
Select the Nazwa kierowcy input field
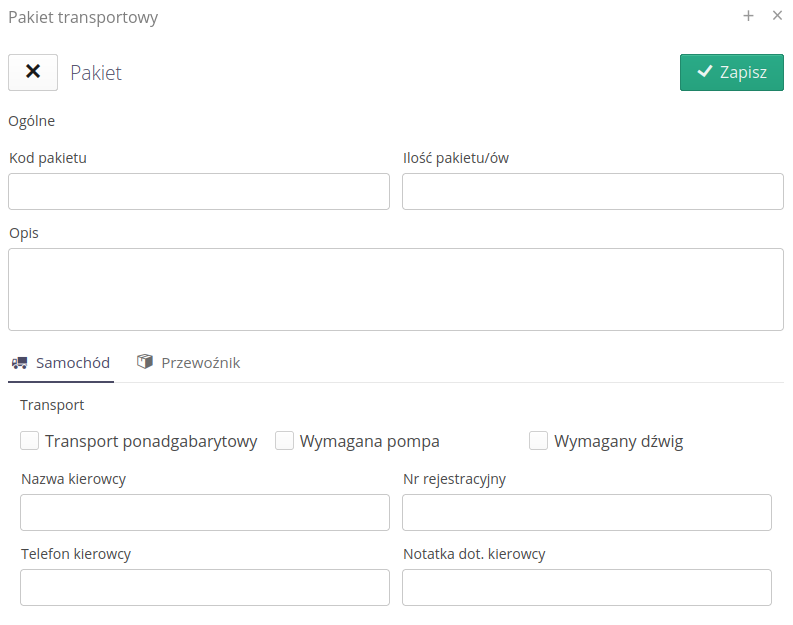(204, 512)
